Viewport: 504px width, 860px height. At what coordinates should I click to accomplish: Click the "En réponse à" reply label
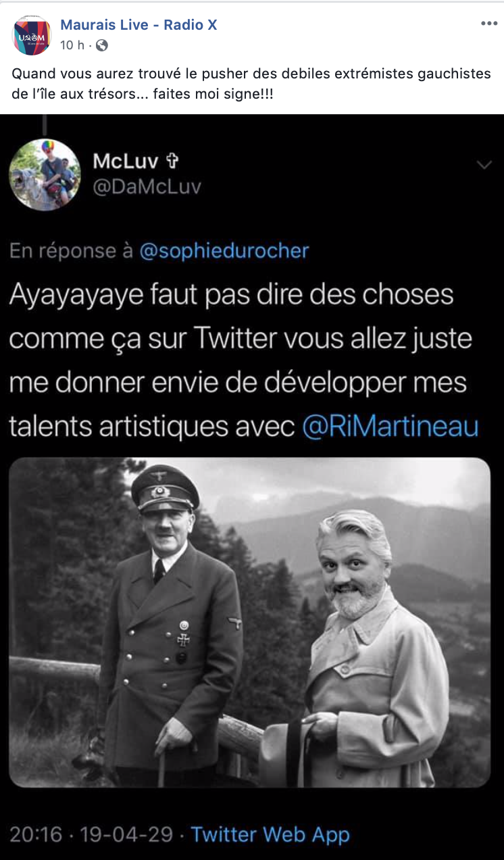click(x=72, y=251)
